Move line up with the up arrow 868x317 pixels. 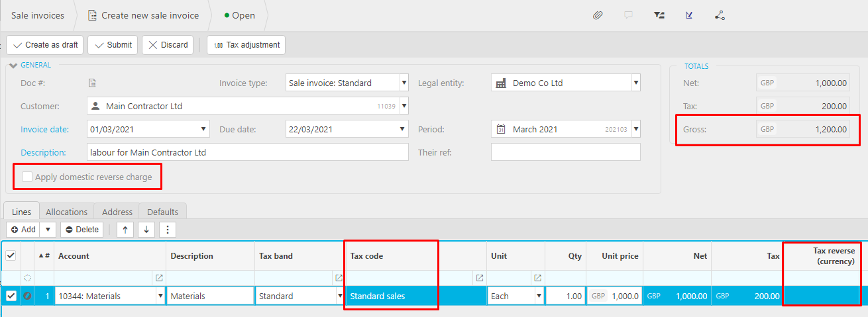click(x=124, y=230)
